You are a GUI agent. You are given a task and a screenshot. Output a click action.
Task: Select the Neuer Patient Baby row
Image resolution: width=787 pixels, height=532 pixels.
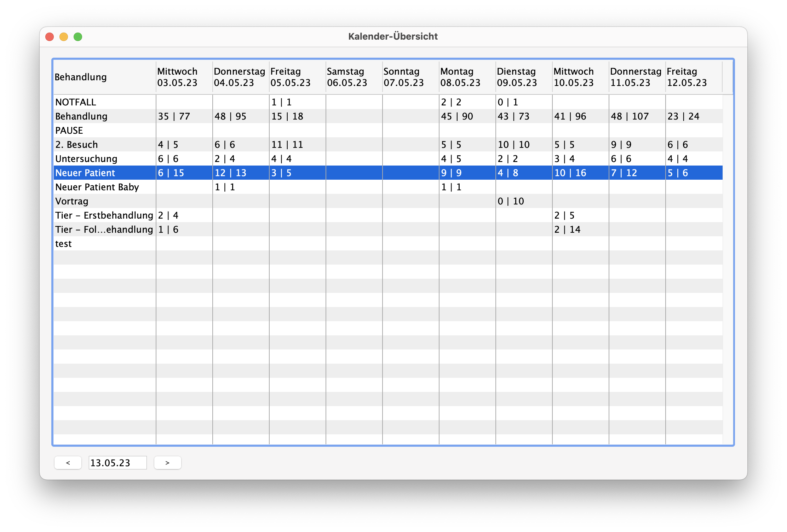[97, 187]
